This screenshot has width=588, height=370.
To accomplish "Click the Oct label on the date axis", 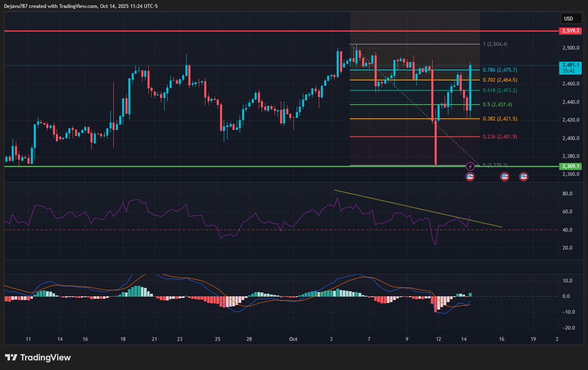I will (294, 339).
